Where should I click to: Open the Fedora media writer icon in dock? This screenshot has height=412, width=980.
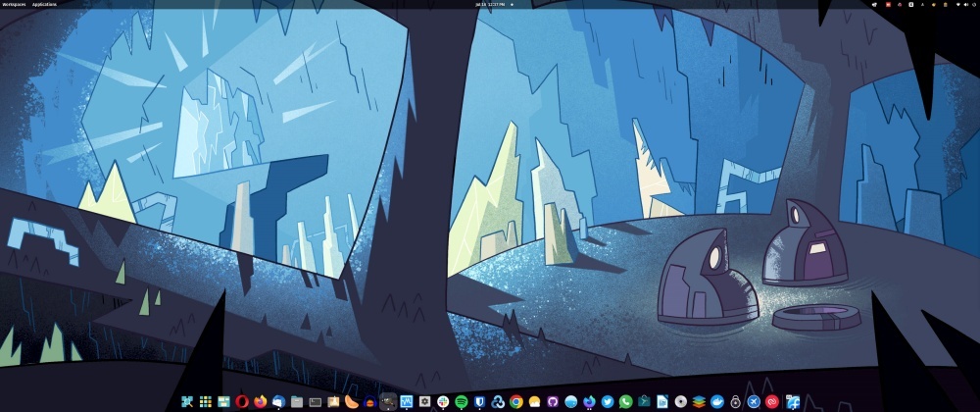point(793,401)
